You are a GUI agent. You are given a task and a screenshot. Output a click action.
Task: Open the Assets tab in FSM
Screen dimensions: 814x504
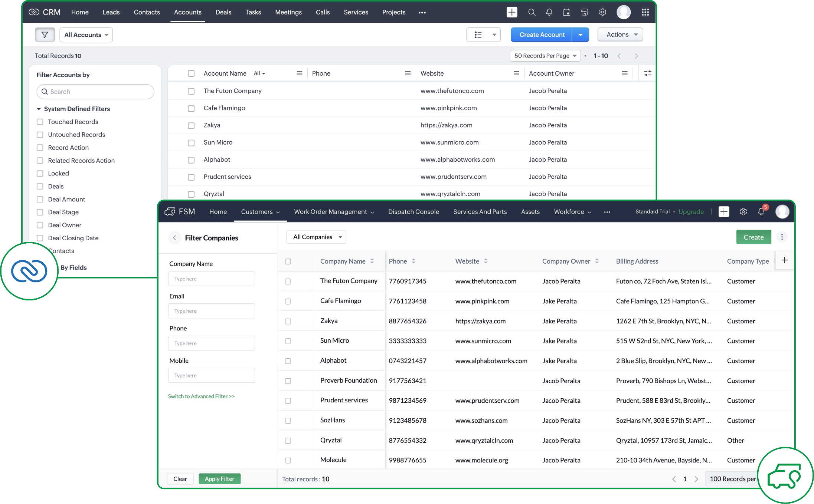tap(530, 212)
